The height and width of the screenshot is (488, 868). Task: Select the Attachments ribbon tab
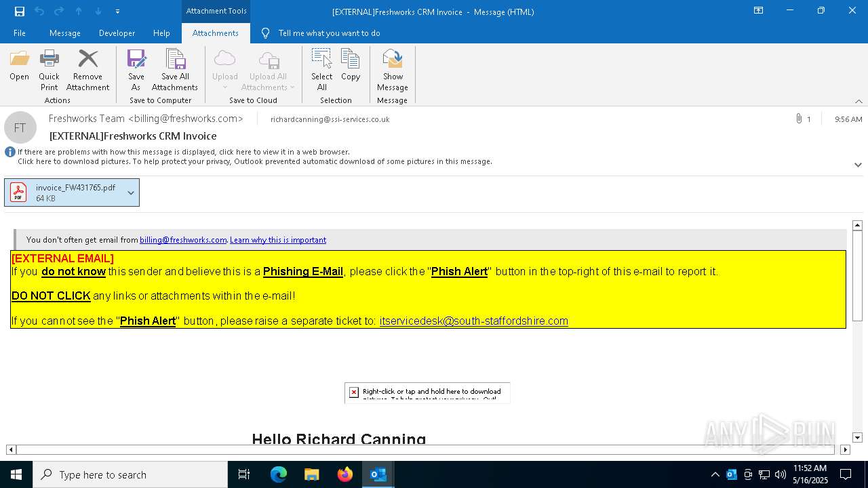(x=216, y=33)
